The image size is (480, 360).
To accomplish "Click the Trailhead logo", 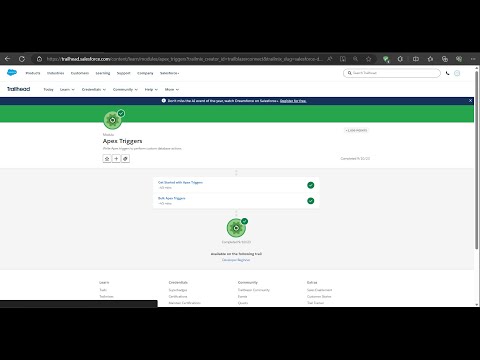I will (x=19, y=89).
